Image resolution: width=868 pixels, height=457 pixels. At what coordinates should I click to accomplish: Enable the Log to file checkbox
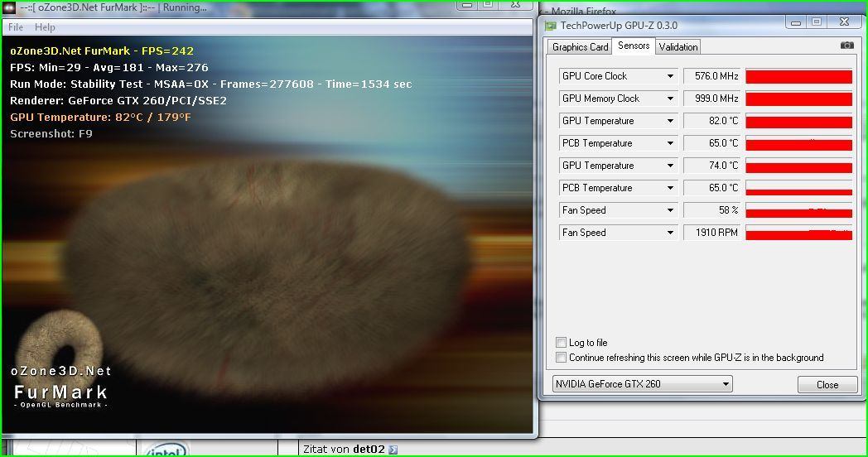[x=561, y=343]
